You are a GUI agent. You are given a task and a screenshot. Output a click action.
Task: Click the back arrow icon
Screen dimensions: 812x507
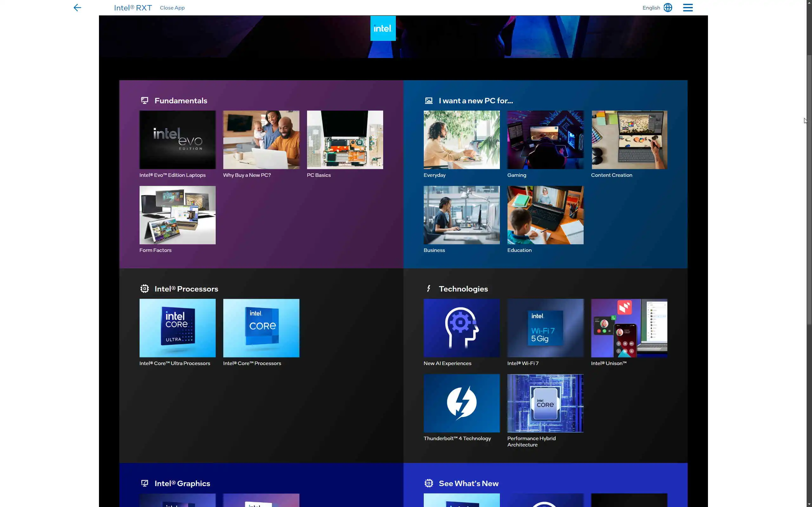point(77,8)
